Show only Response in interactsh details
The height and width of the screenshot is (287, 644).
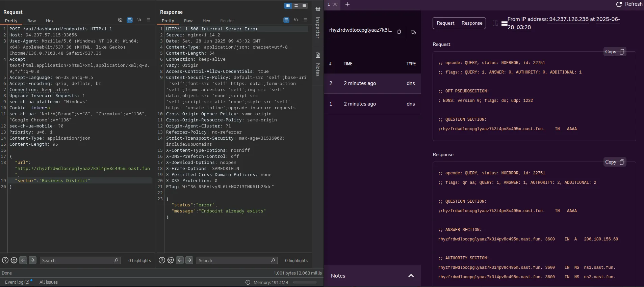pyautogui.click(x=472, y=23)
